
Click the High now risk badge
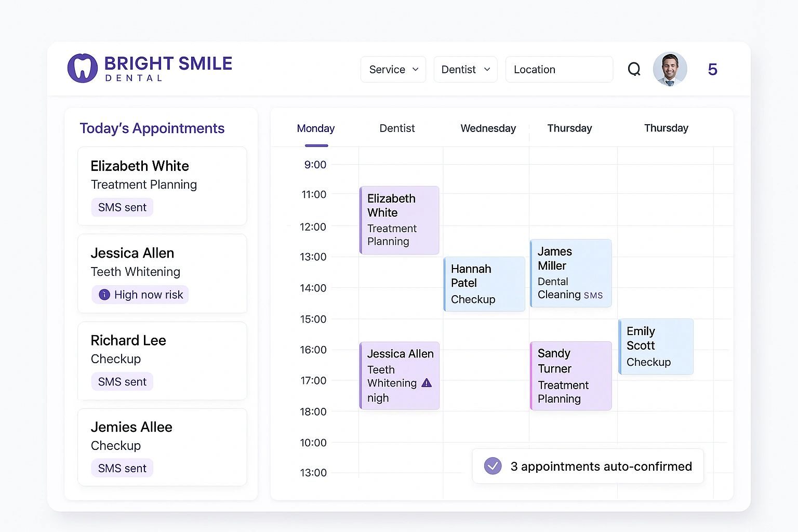(140, 295)
